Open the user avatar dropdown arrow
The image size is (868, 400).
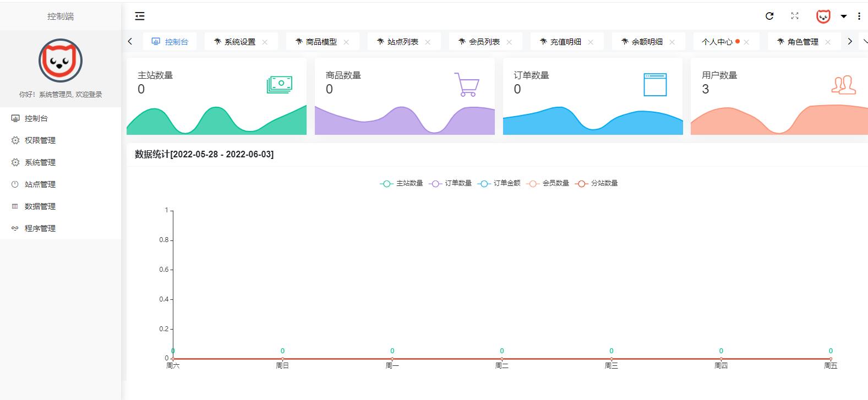(x=843, y=17)
